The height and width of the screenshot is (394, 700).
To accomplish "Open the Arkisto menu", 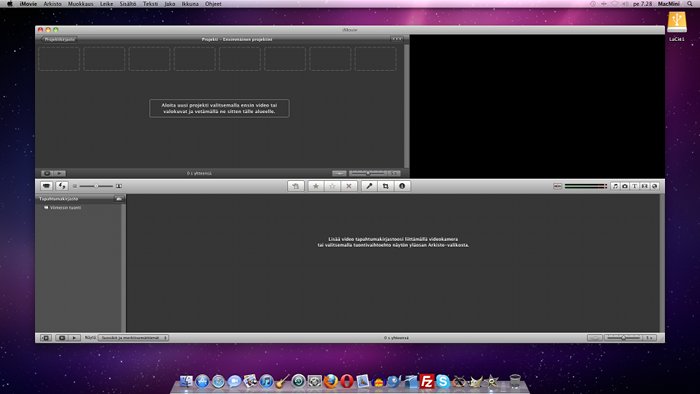I will (52, 4).
